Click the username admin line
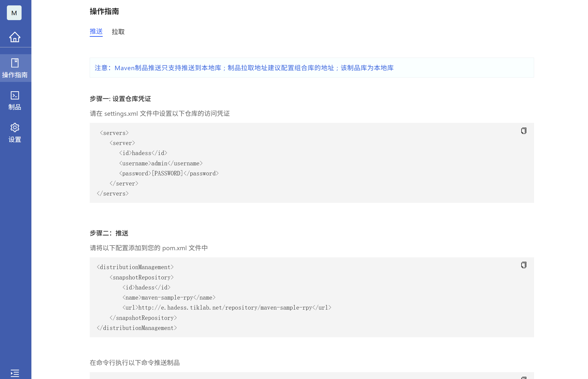Screen dimensions: 588x379 [x=161, y=163]
